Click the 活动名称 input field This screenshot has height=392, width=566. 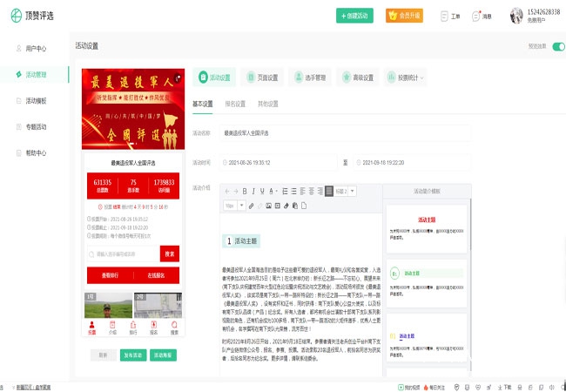[x=345, y=133]
